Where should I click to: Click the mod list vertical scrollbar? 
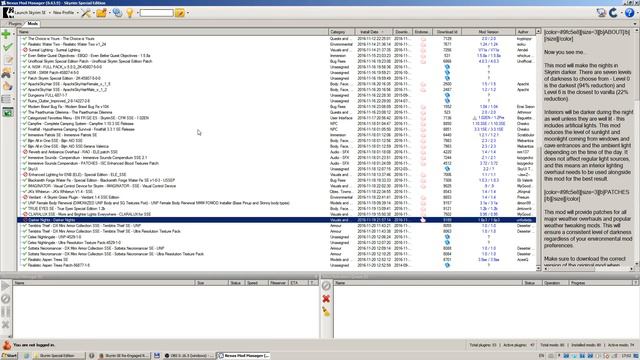pos(538,150)
